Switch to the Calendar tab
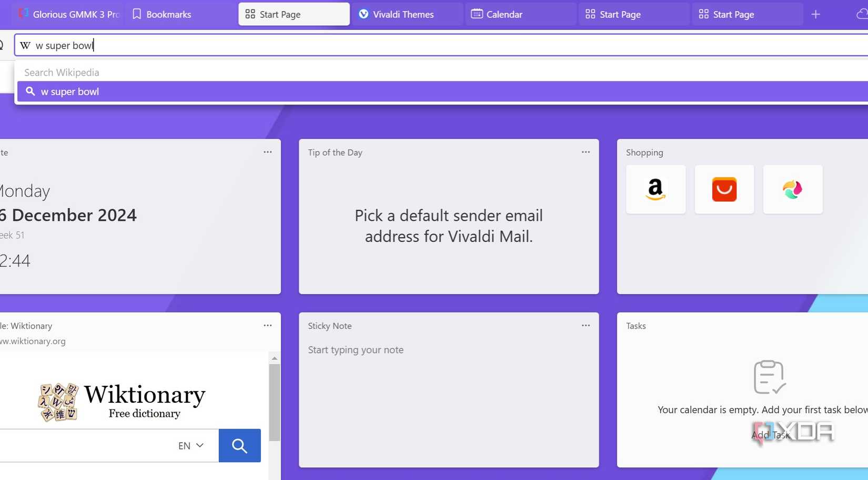This screenshot has width=868, height=480. coord(521,14)
